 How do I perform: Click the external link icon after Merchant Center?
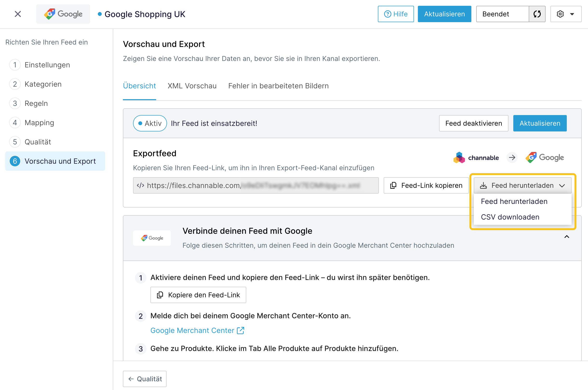[x=241, y=330]
